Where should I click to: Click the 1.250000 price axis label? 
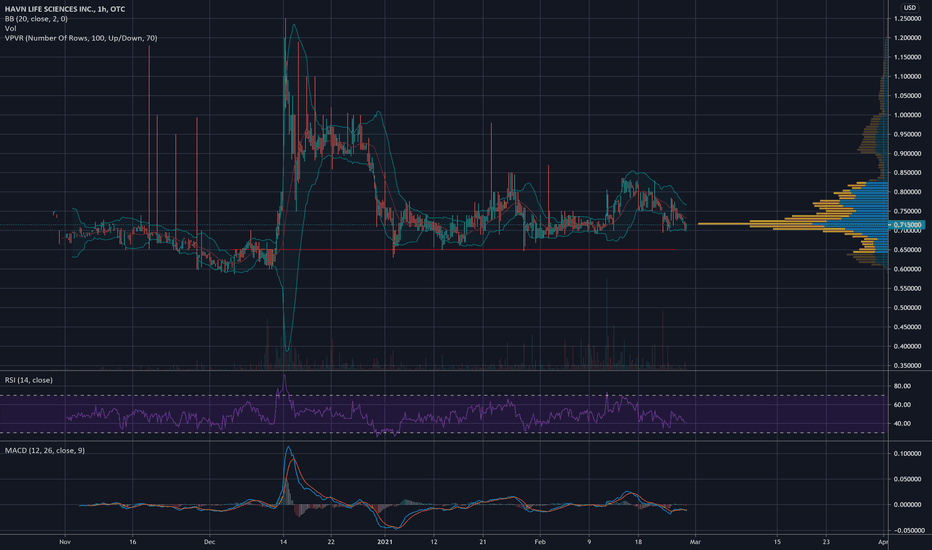(907, 19)
